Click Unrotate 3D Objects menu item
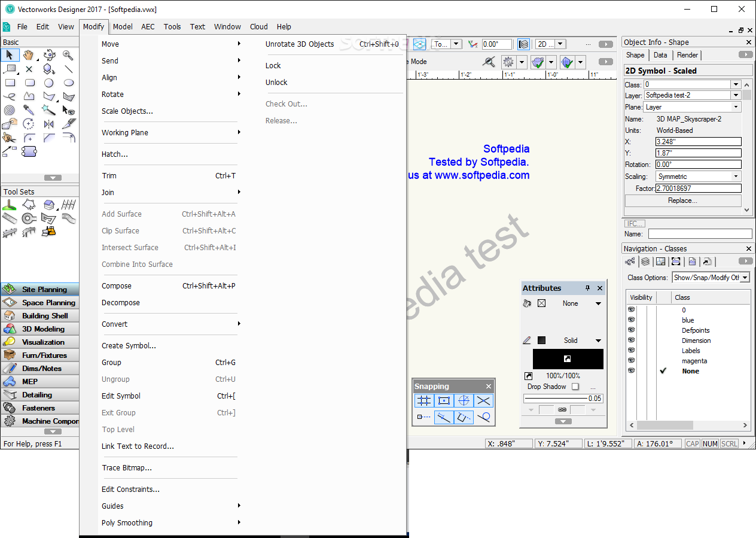 (300, 44)
